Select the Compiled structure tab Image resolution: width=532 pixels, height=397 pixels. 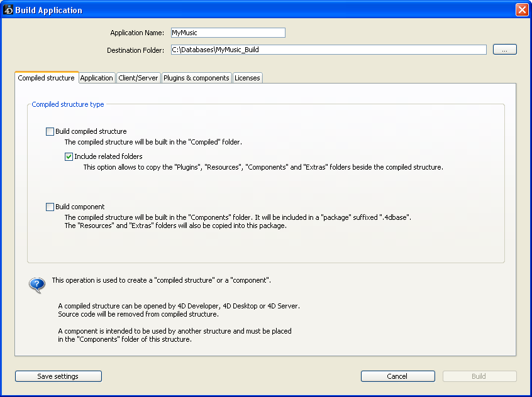(47, 78)
